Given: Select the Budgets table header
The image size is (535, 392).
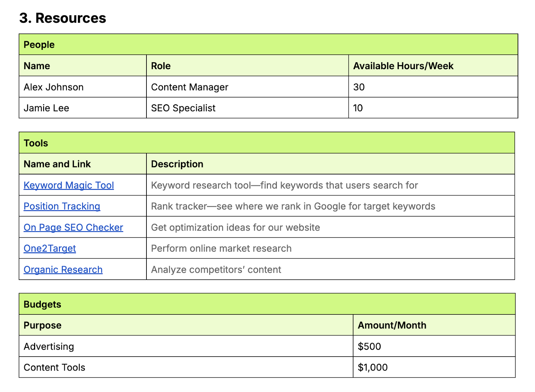Looking at the screenshot, I should (42, 304).
